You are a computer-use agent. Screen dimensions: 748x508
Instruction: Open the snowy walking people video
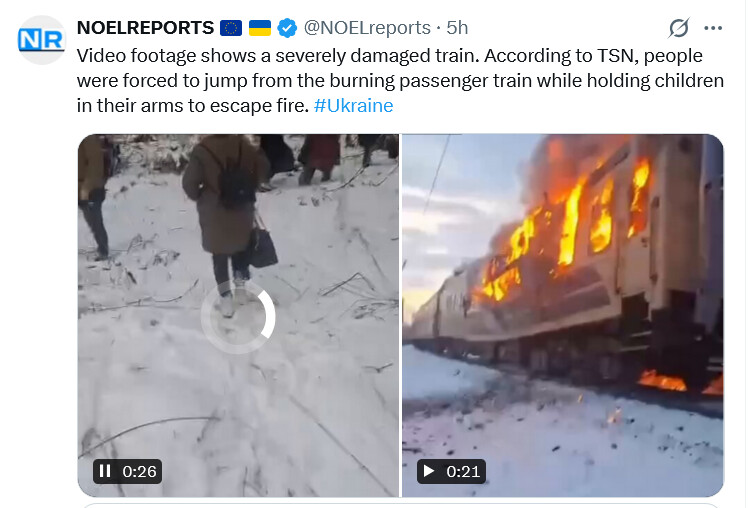pyautogui.click(x=238, y=315)
